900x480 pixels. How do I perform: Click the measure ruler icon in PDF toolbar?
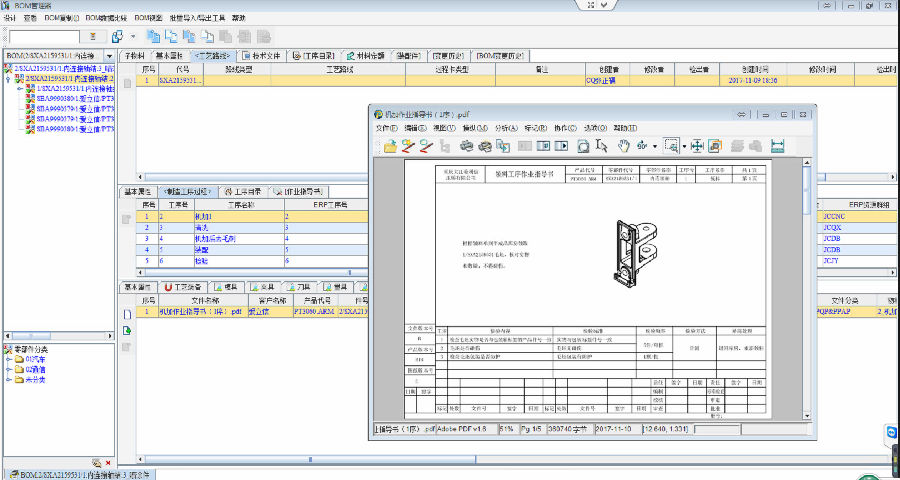(x=777, y=146)
